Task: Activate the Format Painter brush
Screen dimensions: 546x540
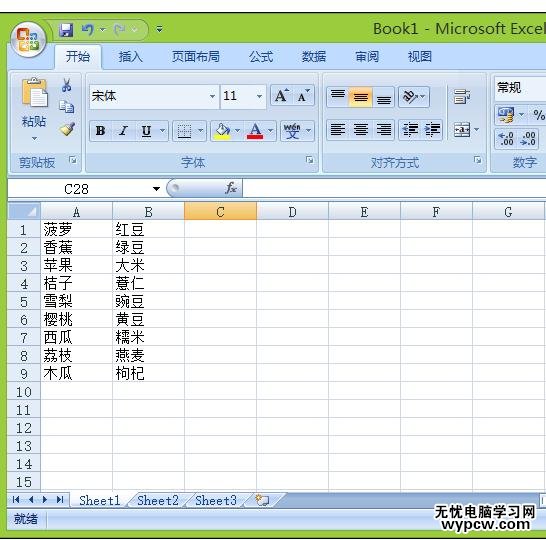Action: 67,129
